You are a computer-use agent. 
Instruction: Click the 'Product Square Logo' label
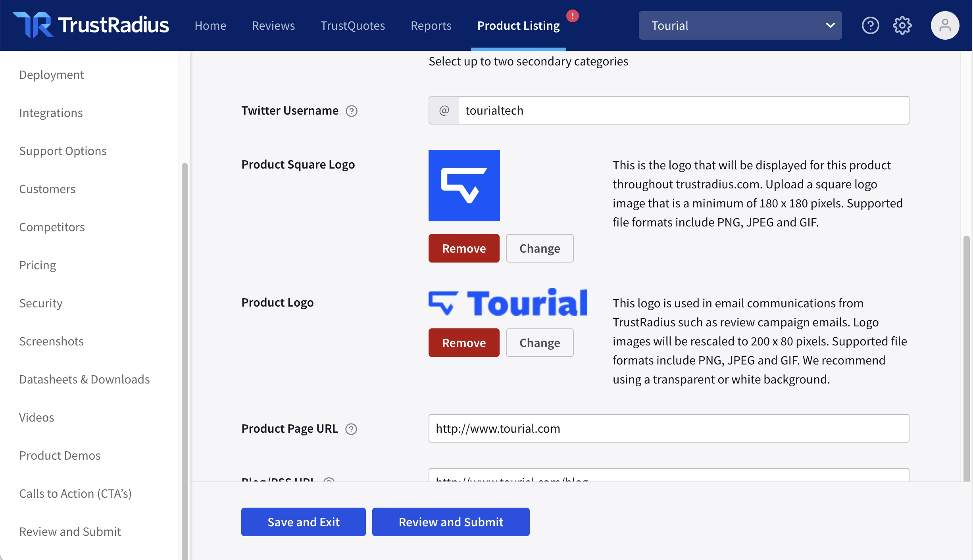(298, 164)
